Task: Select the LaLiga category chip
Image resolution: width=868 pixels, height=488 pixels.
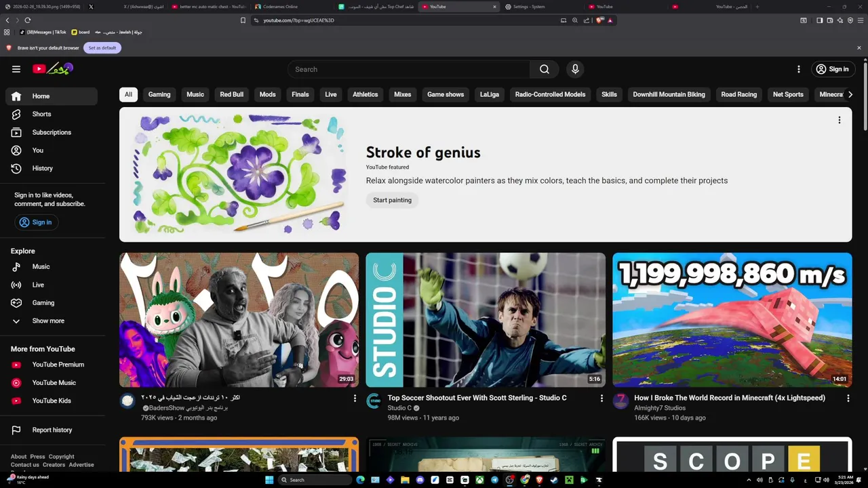Action: (x=490, y=95)
